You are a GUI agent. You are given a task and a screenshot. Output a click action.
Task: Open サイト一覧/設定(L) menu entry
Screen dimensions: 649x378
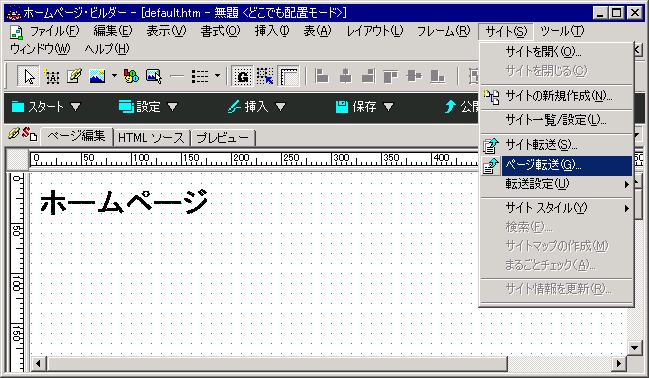(x=556, y=120)
